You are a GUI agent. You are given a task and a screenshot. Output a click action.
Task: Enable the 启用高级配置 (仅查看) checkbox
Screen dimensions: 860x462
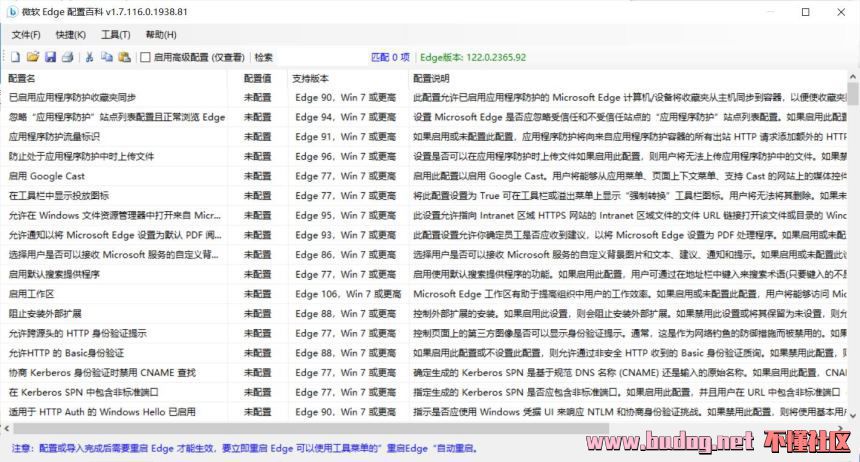[145, 57]
